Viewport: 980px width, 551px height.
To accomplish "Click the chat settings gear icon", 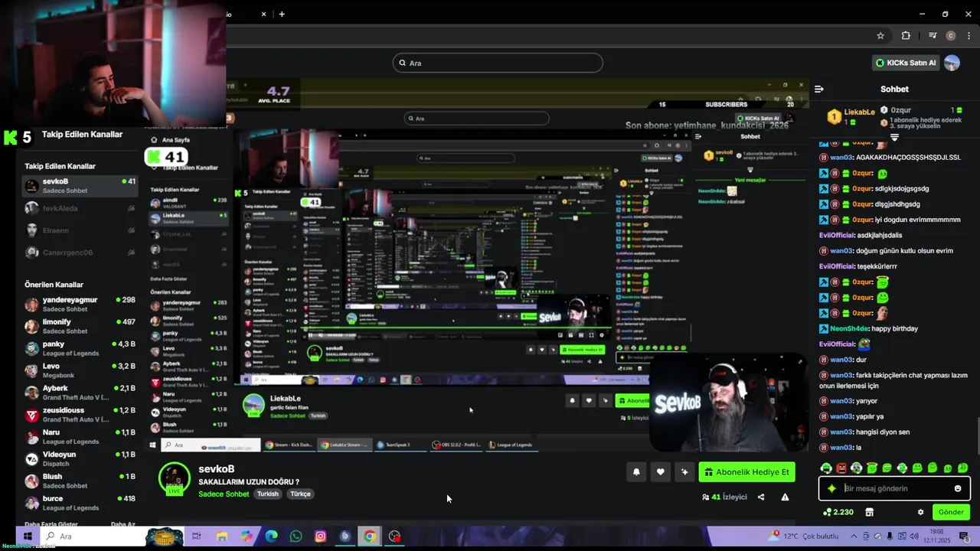I will click(x=920, y=512).
